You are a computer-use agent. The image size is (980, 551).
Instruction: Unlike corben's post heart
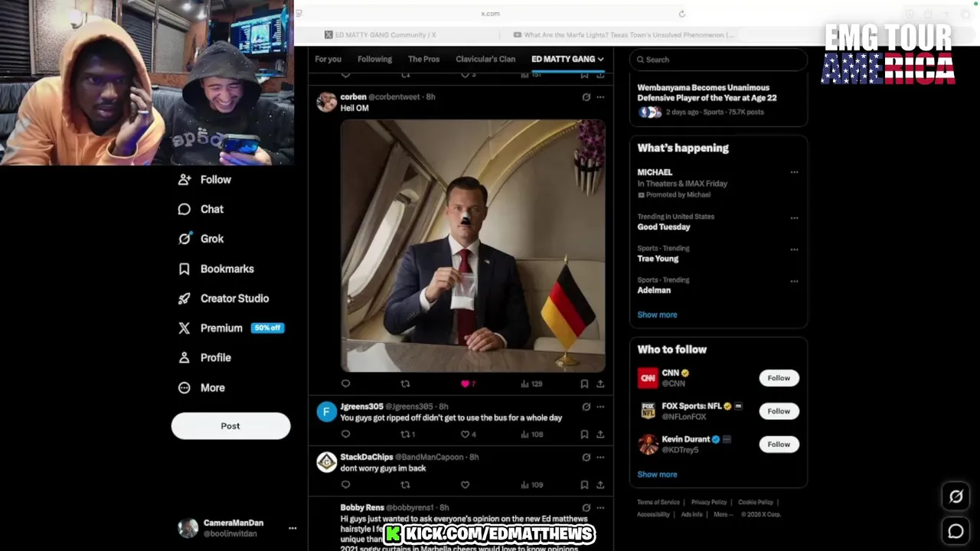[465, 383]
